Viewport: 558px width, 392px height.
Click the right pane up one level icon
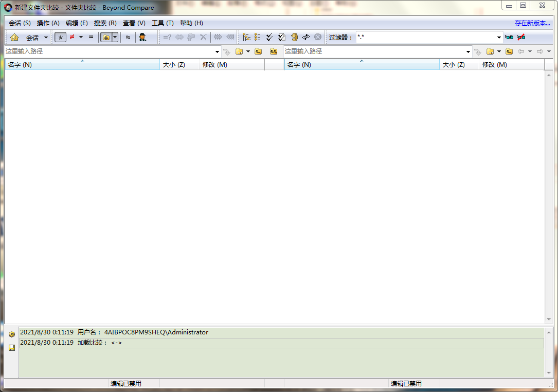click(x=509, y=51)
